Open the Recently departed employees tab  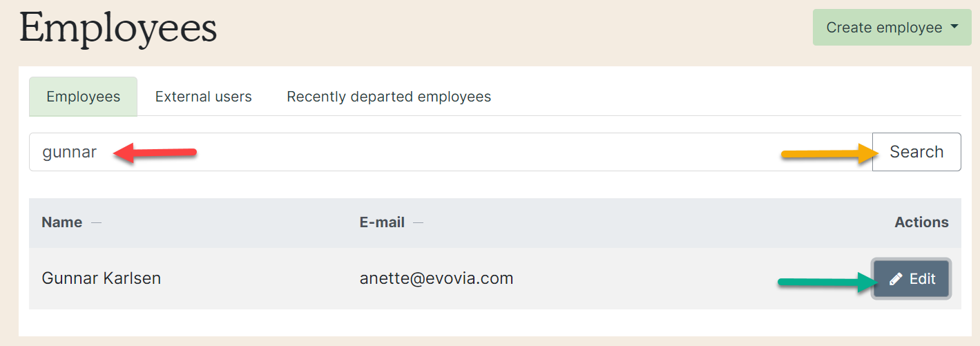click(389, 97)
